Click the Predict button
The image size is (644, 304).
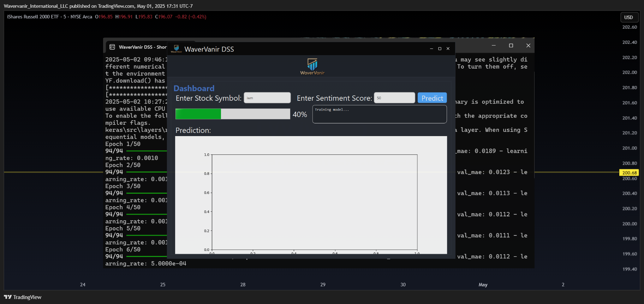[x=432, y=98]
